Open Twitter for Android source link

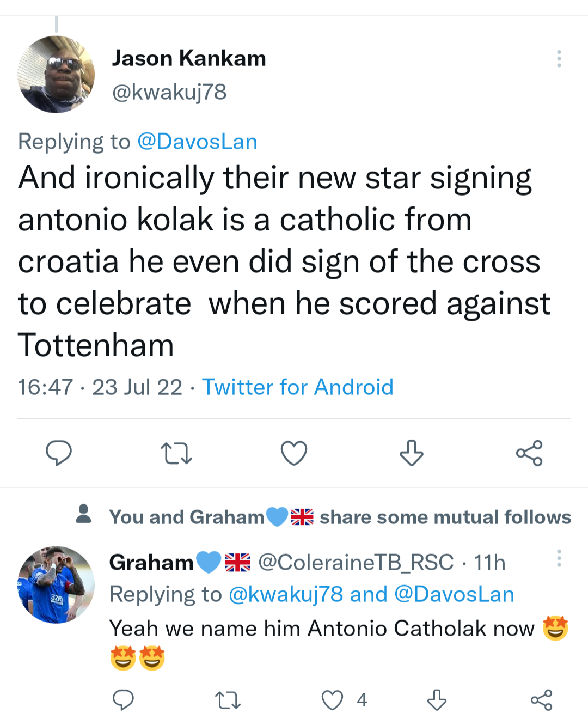click(x=298, y=387)
